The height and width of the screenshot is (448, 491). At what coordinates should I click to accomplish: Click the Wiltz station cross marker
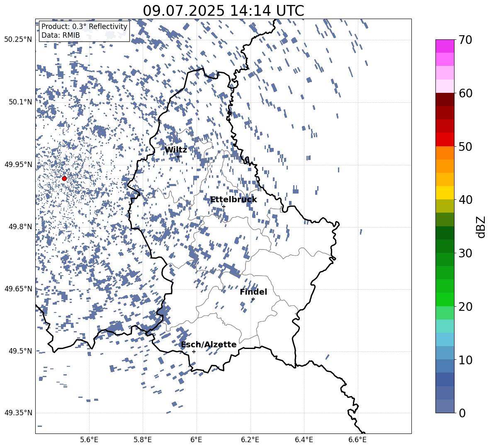pos(178,157)
